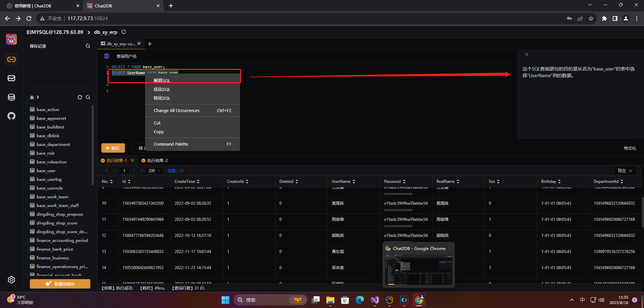The height and width of the screenshot is (308, 644).
Task: Choose 优化SQL from the context menu
Action: point(192,89)
